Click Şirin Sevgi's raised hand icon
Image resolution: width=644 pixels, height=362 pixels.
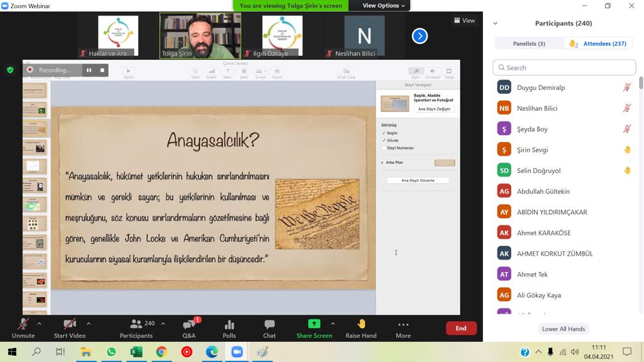pos(627,150)
